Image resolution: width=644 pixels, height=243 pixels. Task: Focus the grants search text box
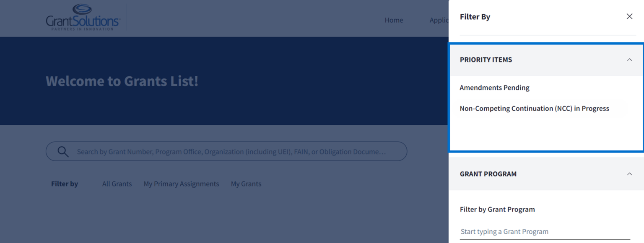click(x=231, y=152)
